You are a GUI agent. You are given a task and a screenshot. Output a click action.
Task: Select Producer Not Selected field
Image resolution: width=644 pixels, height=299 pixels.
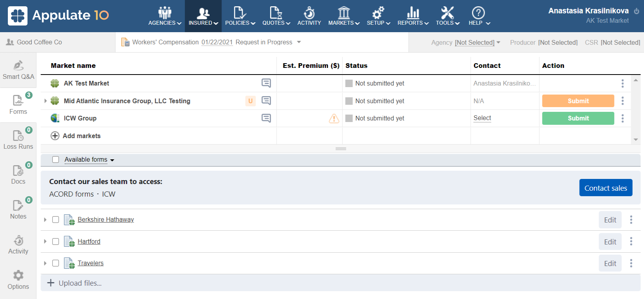pos(558,42)
